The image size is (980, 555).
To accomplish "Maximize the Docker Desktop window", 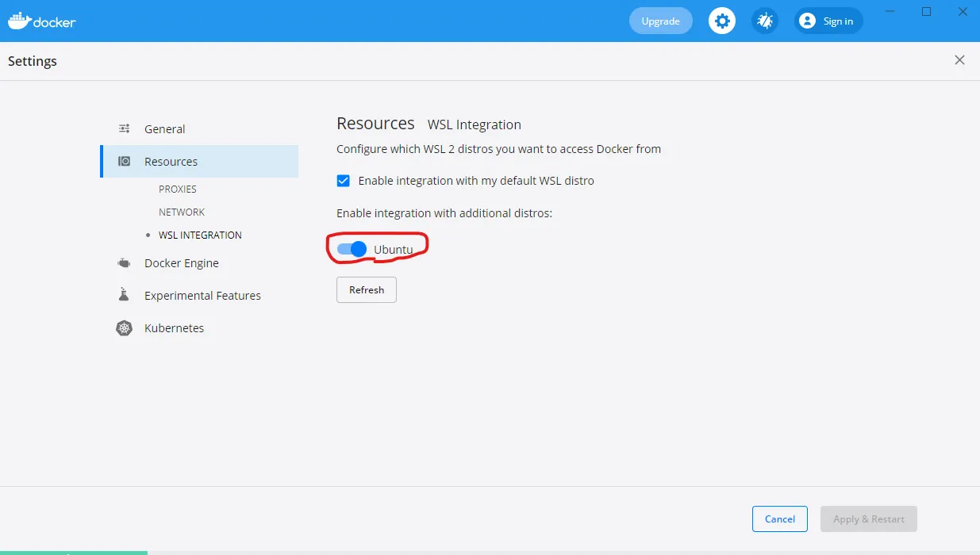I will [x=926, y=11].
